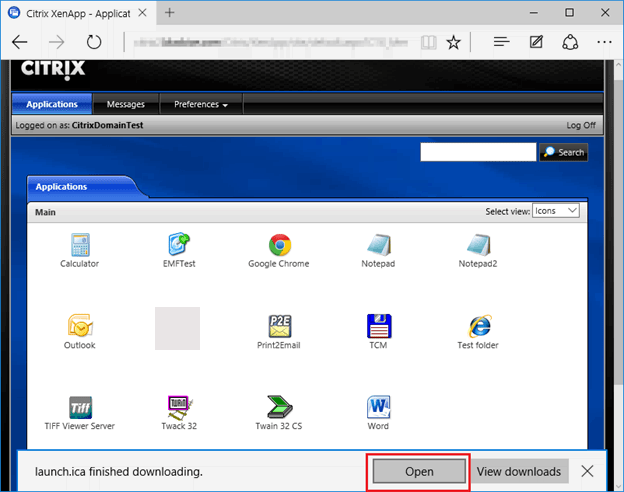
Task: Make a web note
Action: point(536,42)
